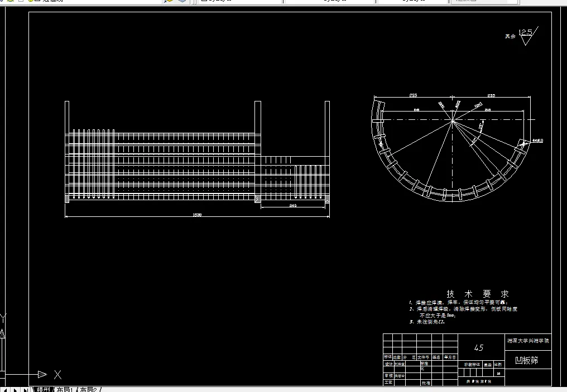
Task: Select the 1538 overall length dimension
Action: (197, 215)
